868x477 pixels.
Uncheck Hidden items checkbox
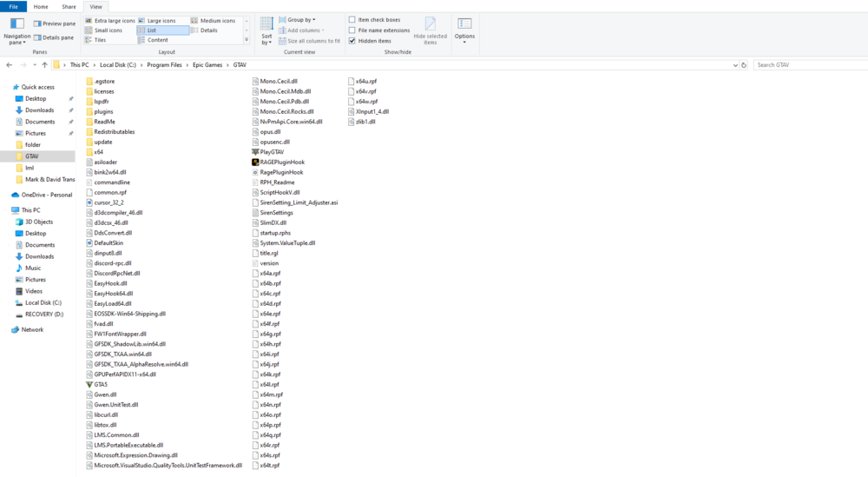pyautogui.click(x=352, y=41)
